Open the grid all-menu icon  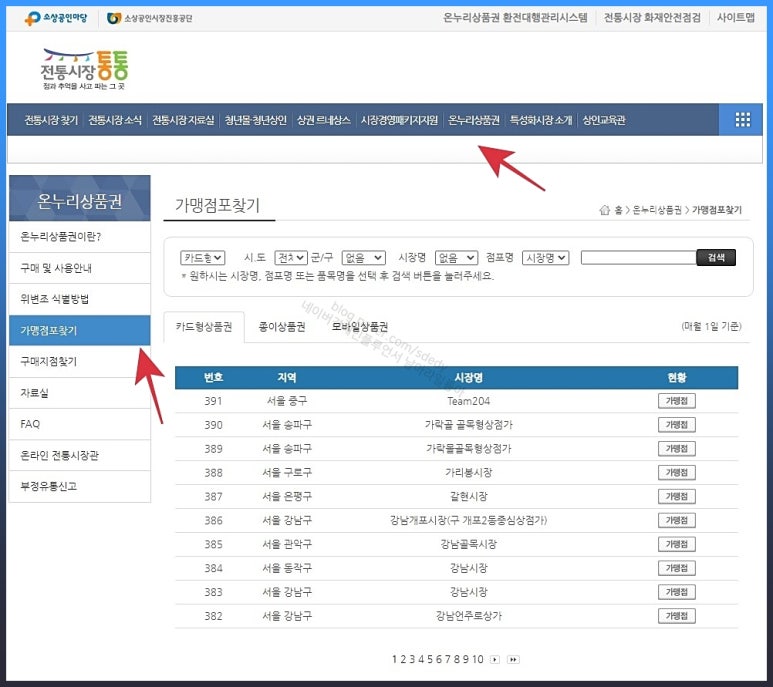742,120
